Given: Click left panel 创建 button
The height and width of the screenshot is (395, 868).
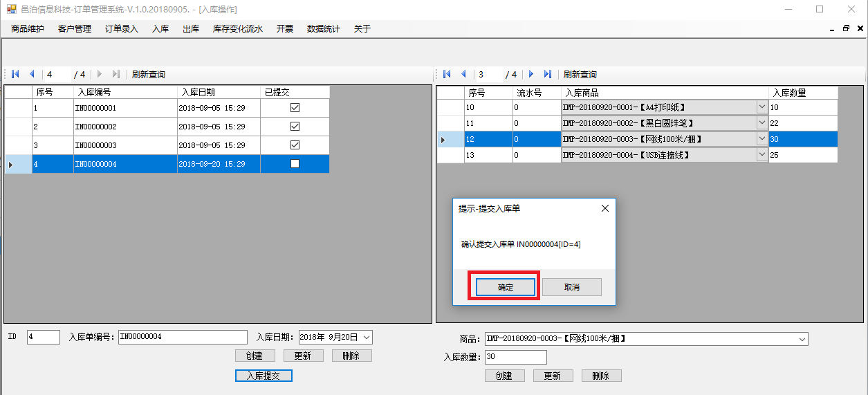Looking at the screenshot, I should point(255,356).
